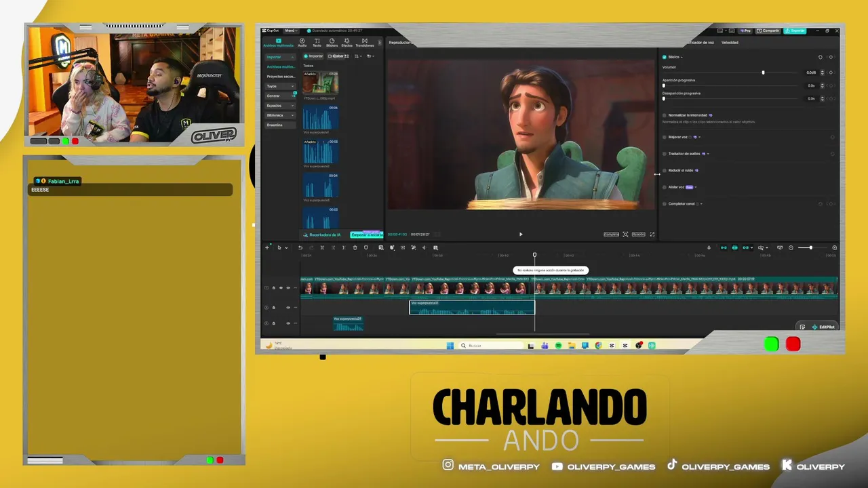Click the microphone record voiceover icon

click(x=709, y=247)
